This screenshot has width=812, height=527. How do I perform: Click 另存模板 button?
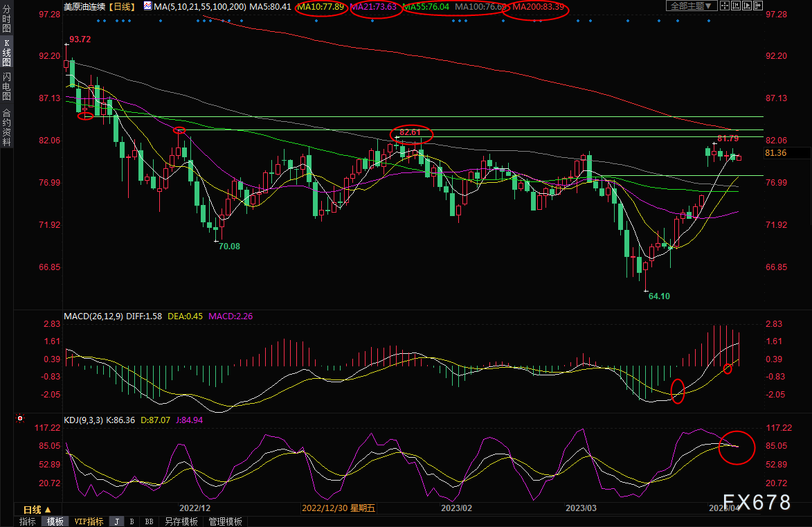181,521
